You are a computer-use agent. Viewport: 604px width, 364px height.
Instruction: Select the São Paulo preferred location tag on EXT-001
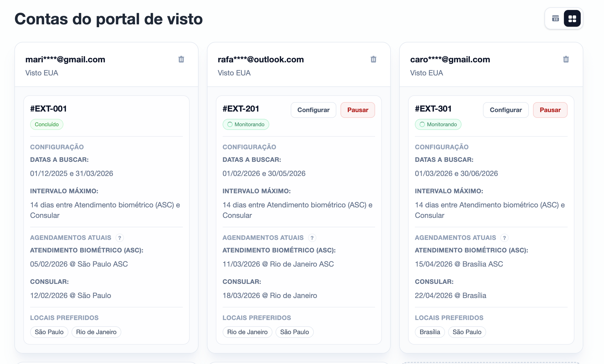coord(49,332)
